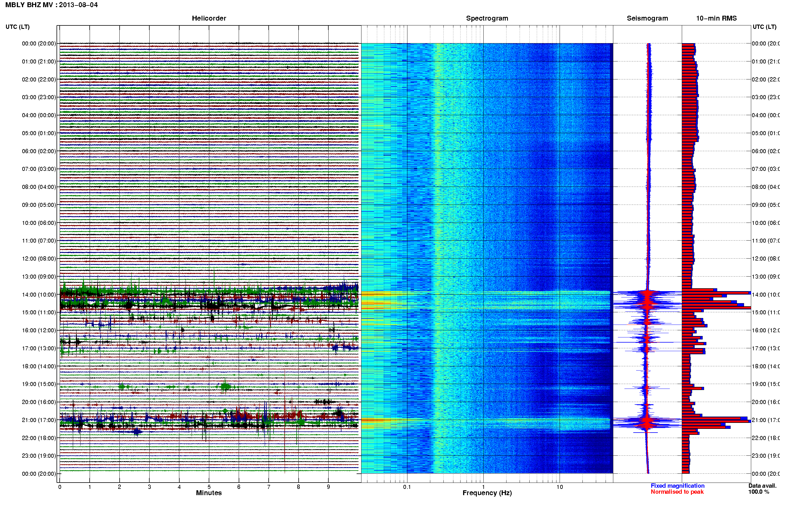Click the left '01:00 (21:00)' time label
The width and height of the screenshot is (812, 508).
point(39,61)
